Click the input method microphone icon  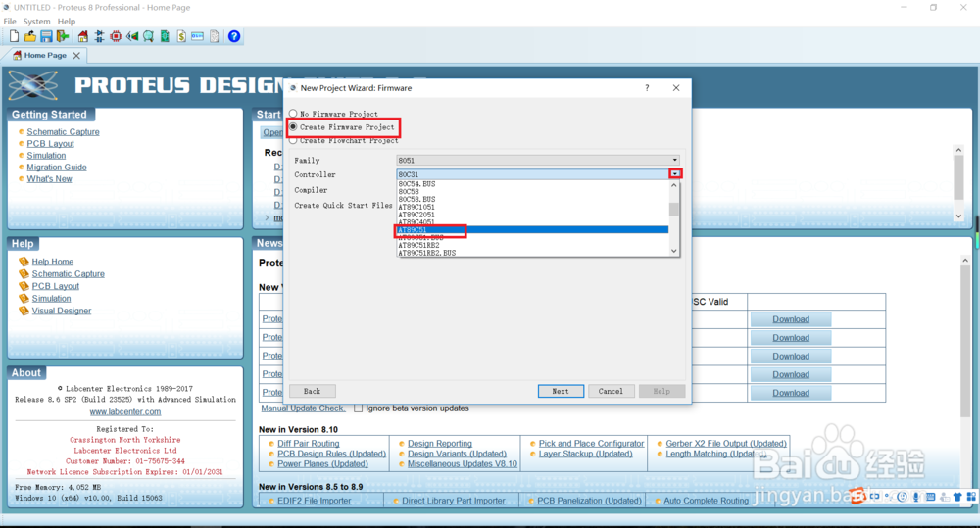[916, 497]
